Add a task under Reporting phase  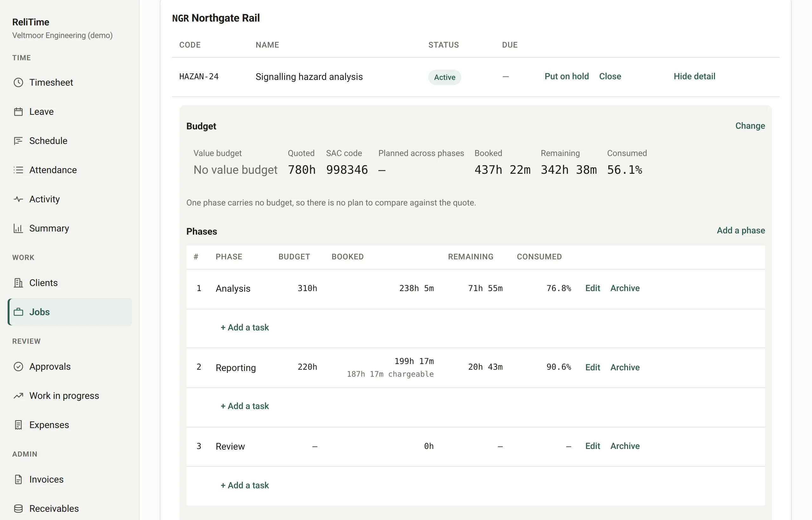(245, 406)
